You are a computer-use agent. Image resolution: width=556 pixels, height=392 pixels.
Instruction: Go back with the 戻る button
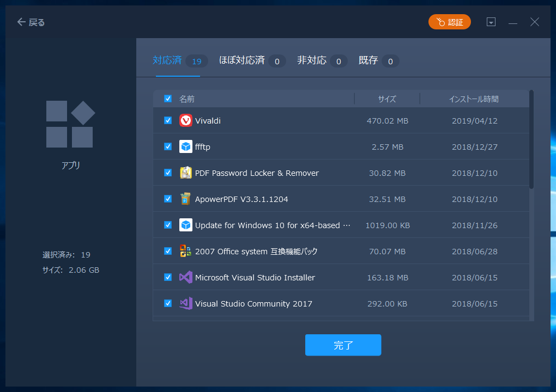[31, 22]
